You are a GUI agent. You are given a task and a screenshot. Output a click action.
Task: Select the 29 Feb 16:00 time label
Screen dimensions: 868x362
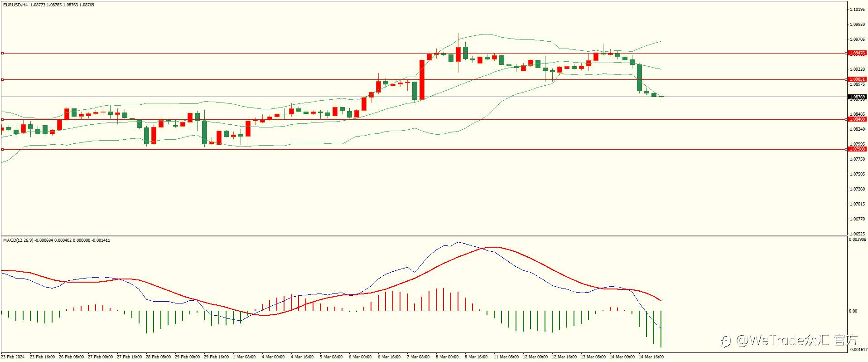click(x=216, y=357)
